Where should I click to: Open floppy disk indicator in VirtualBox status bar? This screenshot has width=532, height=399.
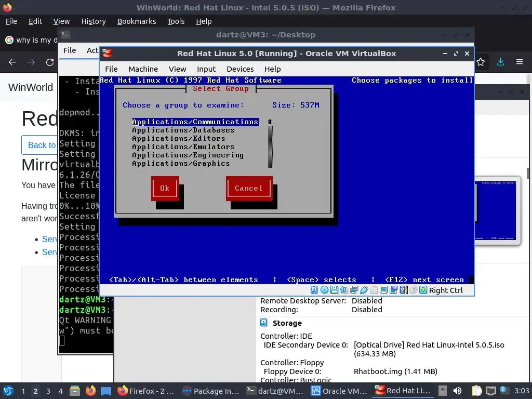[334, 290]
